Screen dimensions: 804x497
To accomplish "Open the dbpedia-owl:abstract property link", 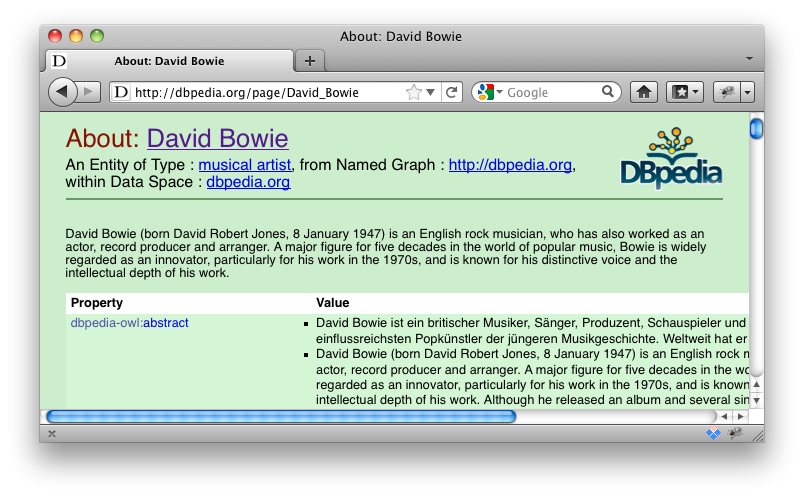I will pos(129,323).
